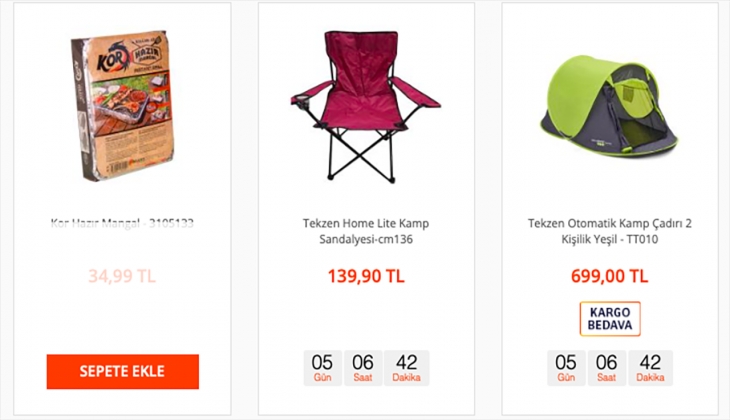
Task: Click the 34,99 TL price
Action: click(122, 276)
